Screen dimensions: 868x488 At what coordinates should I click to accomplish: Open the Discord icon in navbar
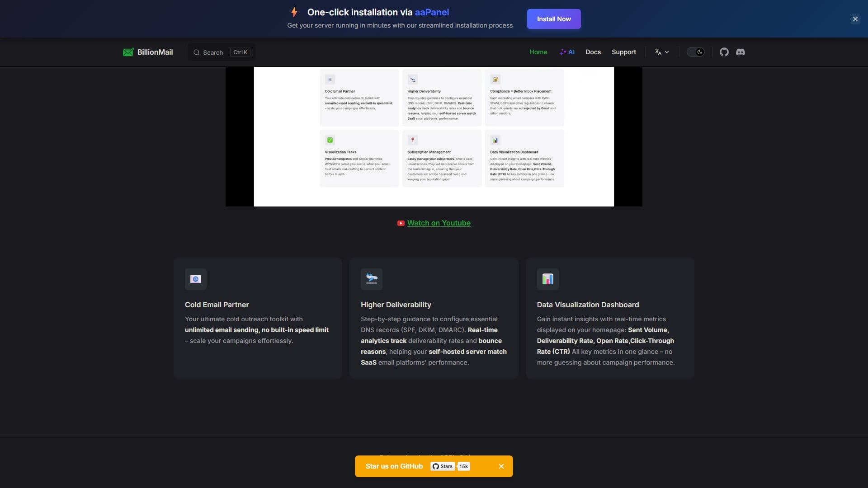click(x=741, y=52)
